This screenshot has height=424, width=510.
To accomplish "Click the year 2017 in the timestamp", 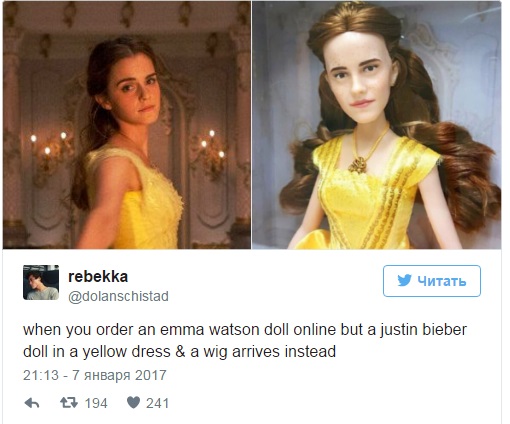I will click(x=150, y=375).
